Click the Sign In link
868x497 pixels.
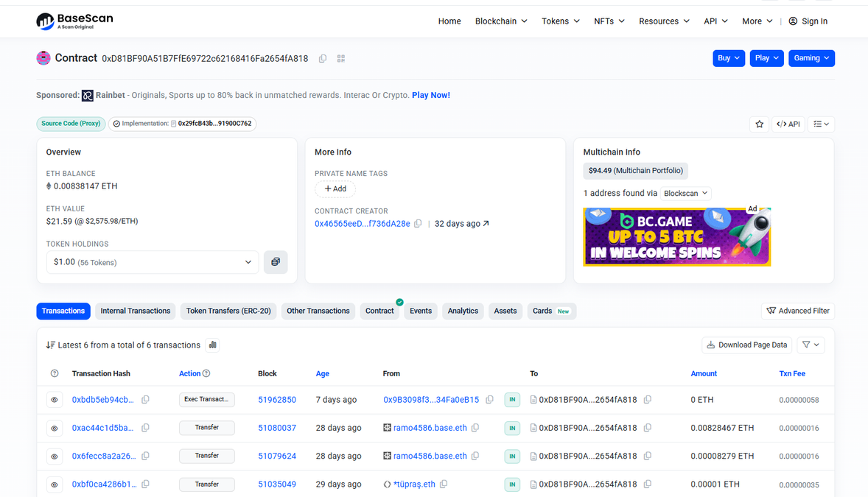point(808,21)
